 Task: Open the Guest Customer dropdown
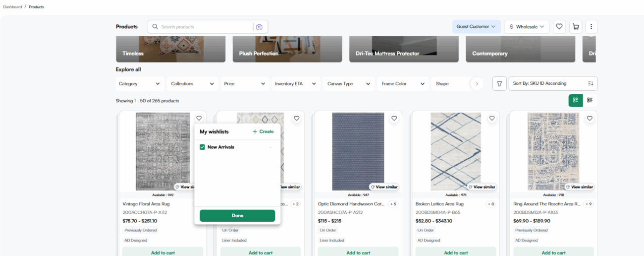coord(476,27)
